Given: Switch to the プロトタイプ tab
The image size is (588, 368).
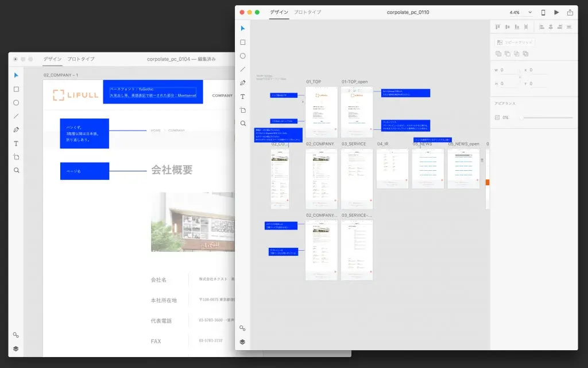Looking at the screenshot, I should pos(307,11).
